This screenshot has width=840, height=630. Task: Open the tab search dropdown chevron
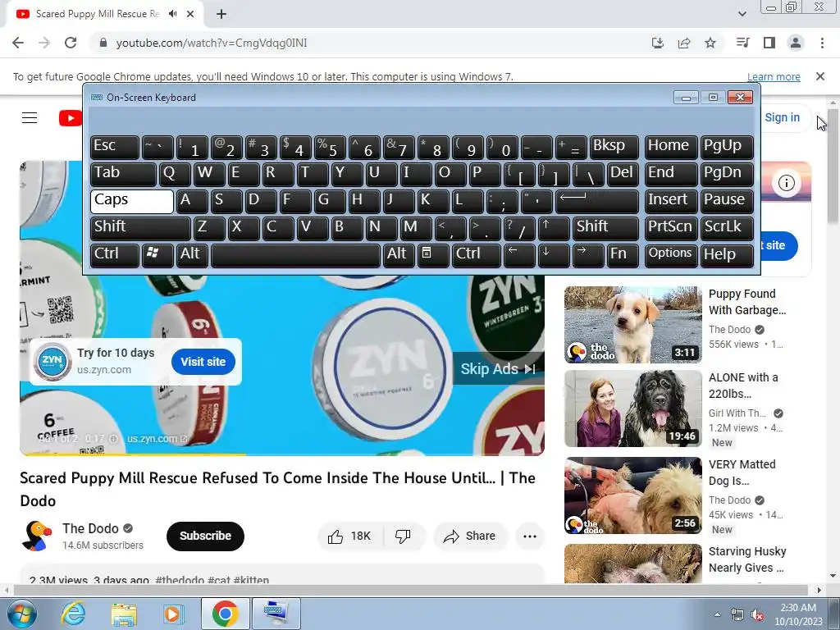(742, 14)
